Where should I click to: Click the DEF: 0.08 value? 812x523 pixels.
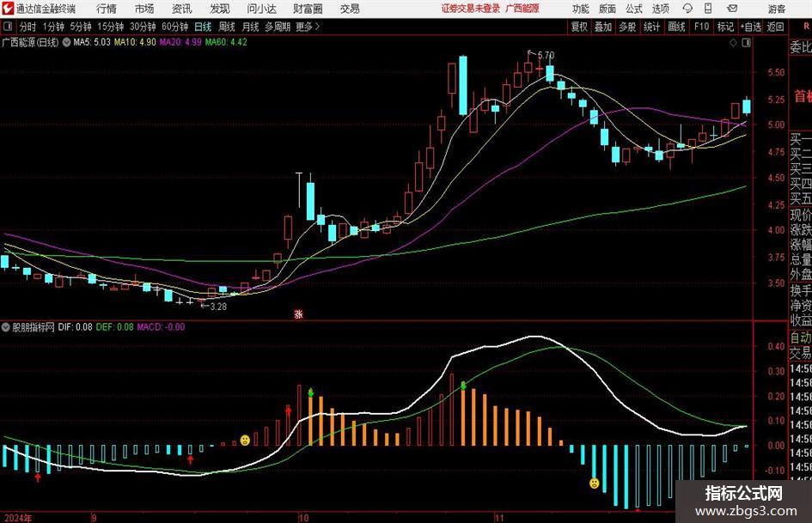[114, 327]
